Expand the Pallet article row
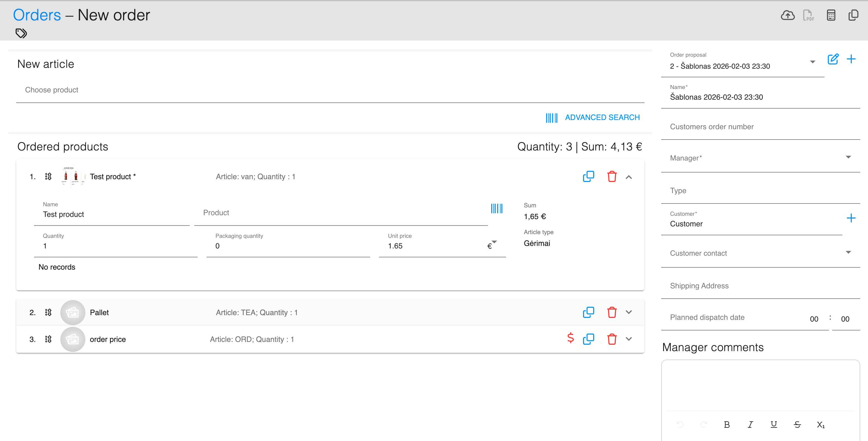The image size is (868, 441). coord(629,312)
